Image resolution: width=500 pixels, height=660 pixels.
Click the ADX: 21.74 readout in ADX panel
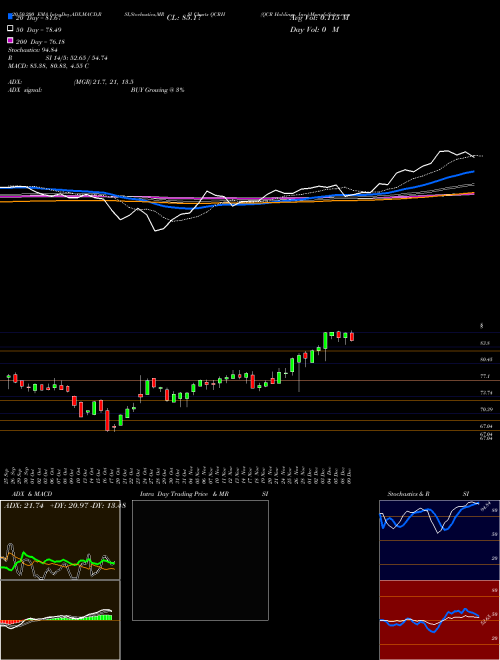click(x=24, y=506)
